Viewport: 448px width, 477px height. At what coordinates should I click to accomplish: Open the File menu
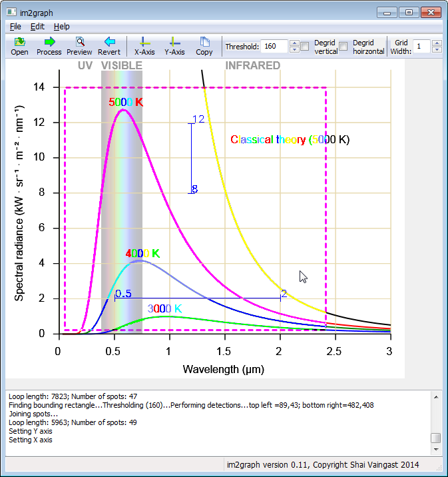click(x=15, y=27)
